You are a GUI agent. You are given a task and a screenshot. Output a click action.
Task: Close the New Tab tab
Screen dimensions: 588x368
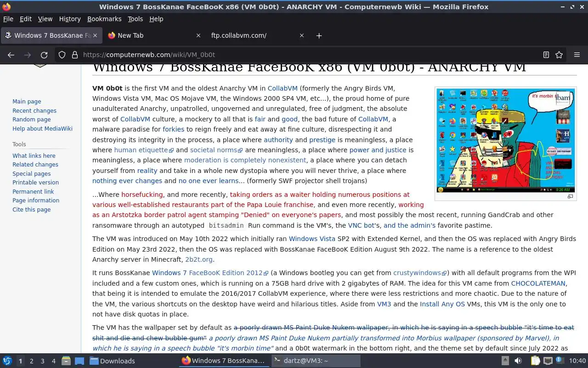pyautogui.click(x=198, y=35)
